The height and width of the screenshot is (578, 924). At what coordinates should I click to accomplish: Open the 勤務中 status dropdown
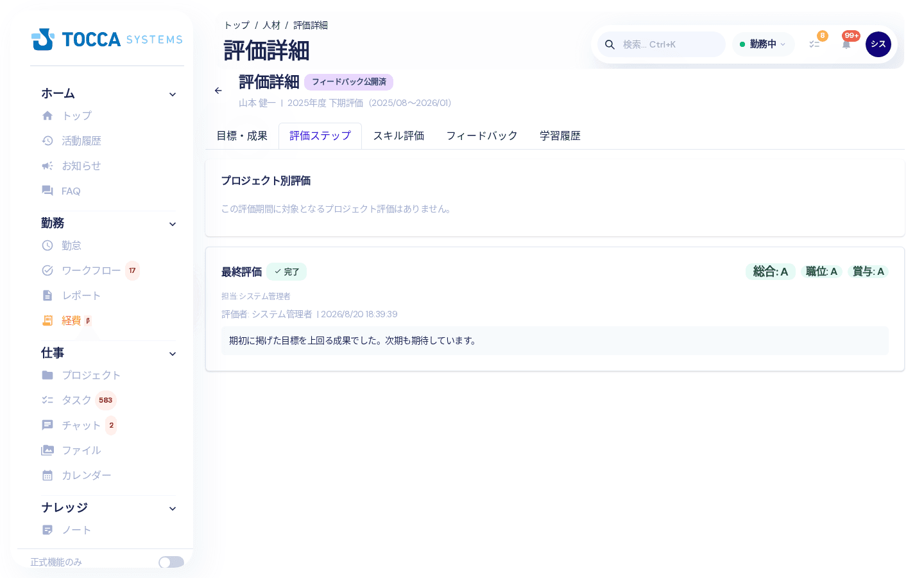point(764,44)
